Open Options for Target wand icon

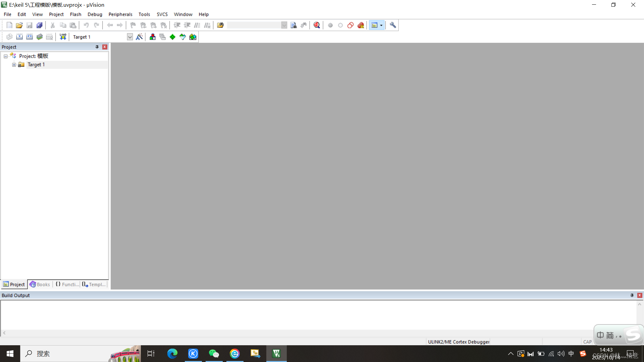(139, 37)
